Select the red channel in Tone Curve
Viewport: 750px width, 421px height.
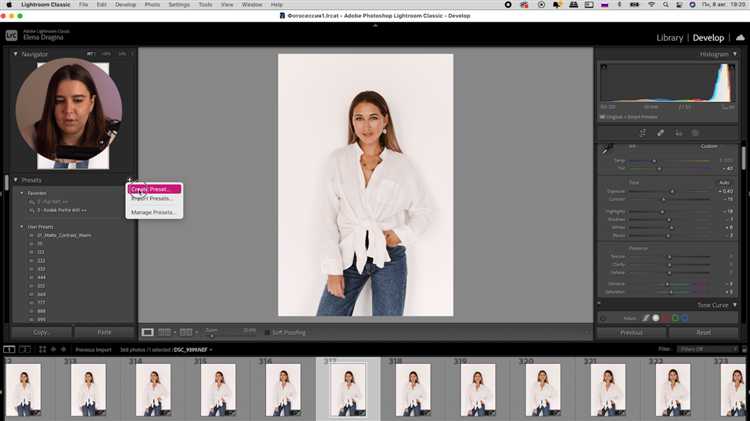(665, 318)
